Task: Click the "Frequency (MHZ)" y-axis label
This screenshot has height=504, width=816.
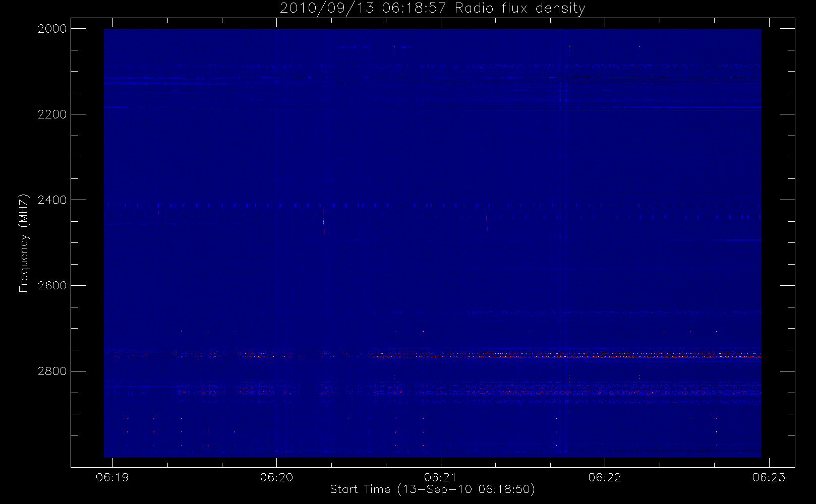Action: (x=23, y=243)
